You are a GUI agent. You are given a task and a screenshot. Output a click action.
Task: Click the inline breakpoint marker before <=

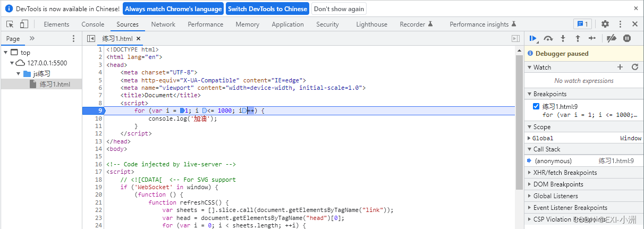[x=205, y=111]
